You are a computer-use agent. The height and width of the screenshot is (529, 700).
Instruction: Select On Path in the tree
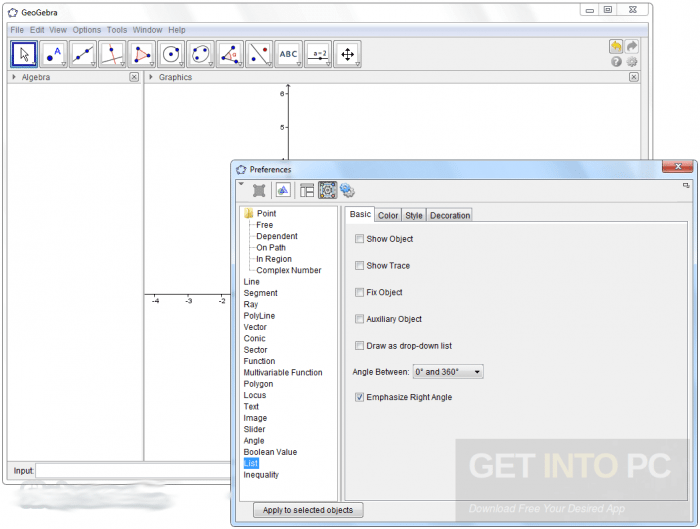tap(271, 248)
